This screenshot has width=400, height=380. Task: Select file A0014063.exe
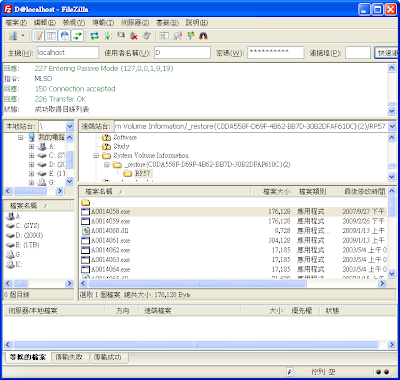click(110, 260)
